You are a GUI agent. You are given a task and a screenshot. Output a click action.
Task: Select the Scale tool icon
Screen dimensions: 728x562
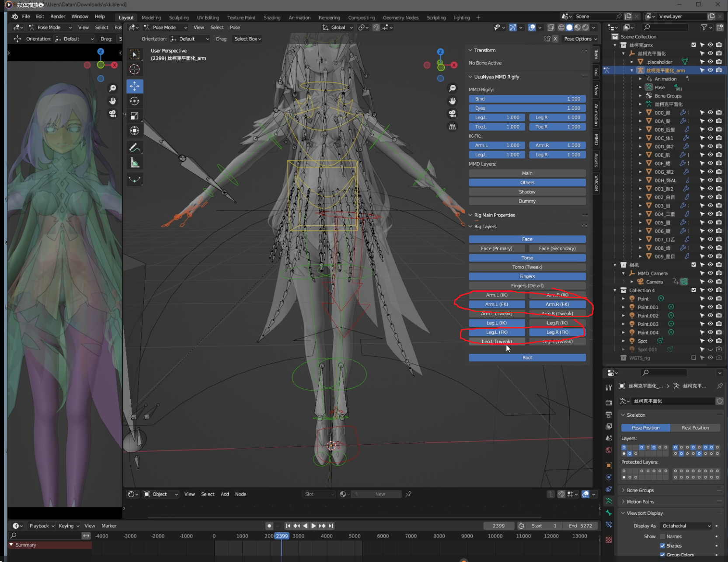(x=135, y=116)
